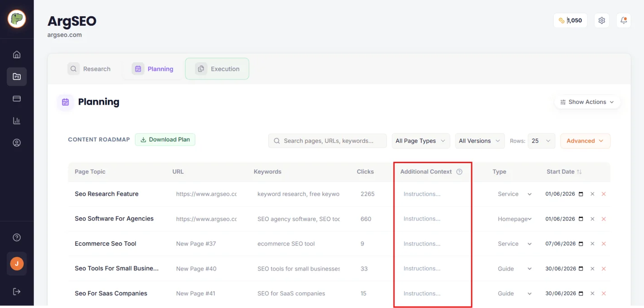The width and height of the screenshot is (644, 308).
Task: Expand the Advanced options dropdown
Action: click(585, 141)
